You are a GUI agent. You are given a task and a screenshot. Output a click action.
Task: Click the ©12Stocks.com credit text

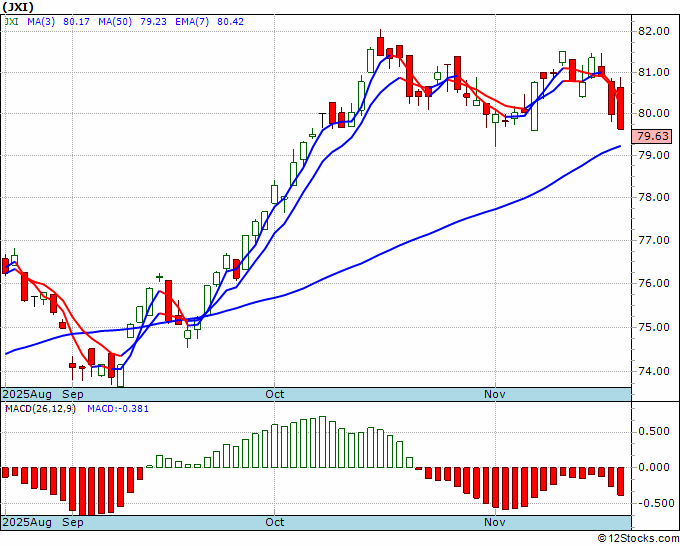click(638, 539)
